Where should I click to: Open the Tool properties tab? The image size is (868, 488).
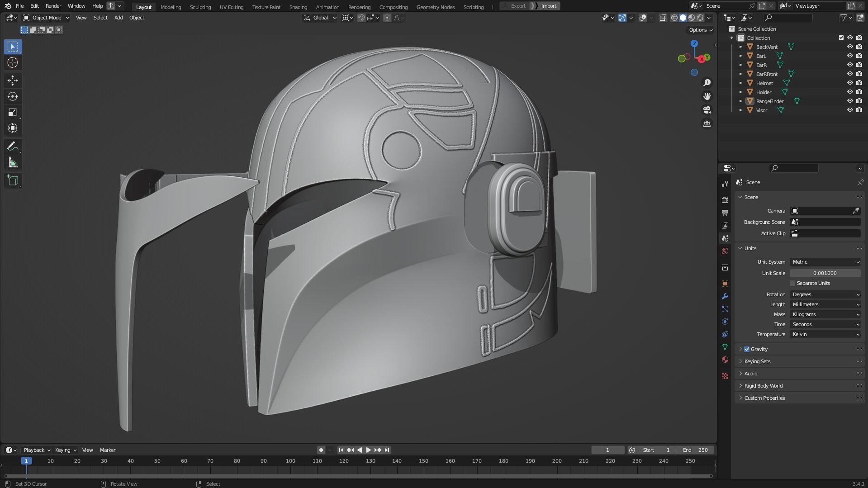725,184
